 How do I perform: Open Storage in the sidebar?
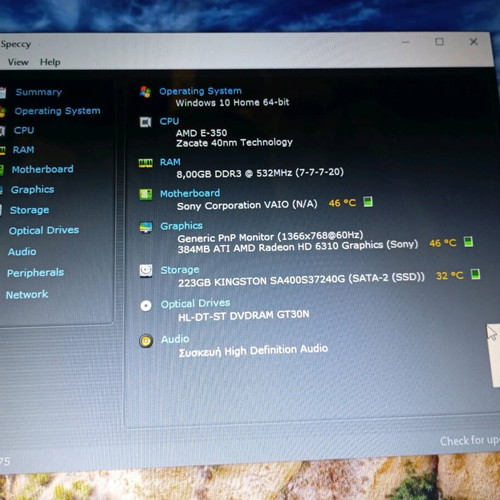(x=29, y=210)
